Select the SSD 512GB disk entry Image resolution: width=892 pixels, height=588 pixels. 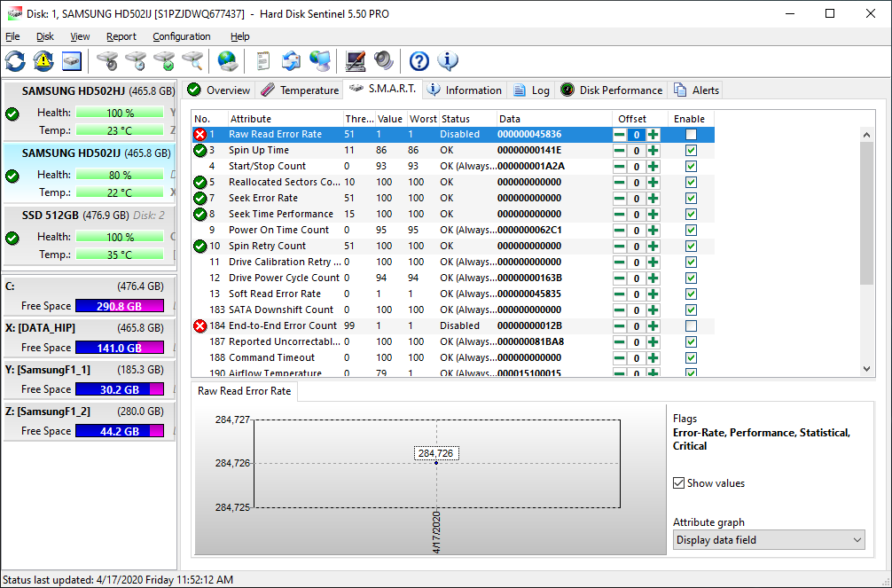(90, 234)
